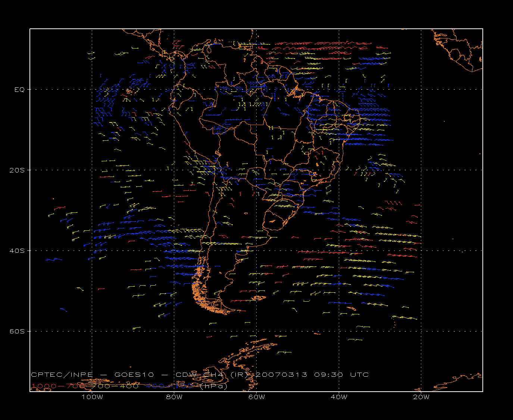Click the 'UTC' label in the title
The width and height of the screenshot is (513, 420).
pos(359,374)
